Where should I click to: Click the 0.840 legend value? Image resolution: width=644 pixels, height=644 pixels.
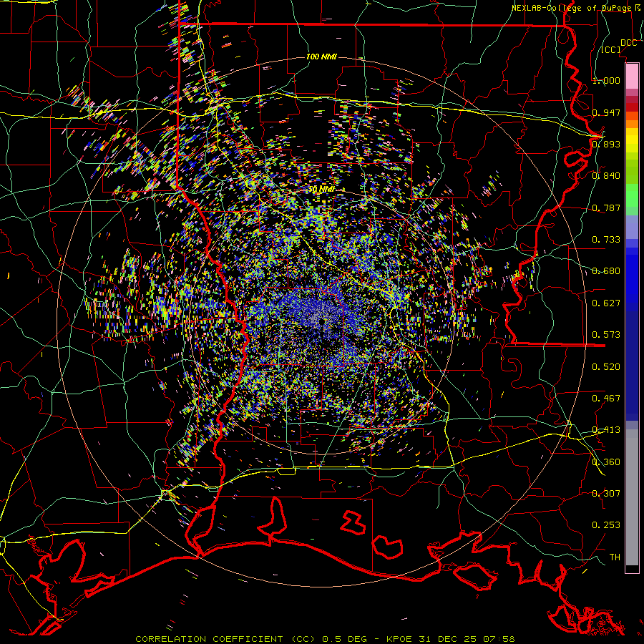click(x=606, y=176)
